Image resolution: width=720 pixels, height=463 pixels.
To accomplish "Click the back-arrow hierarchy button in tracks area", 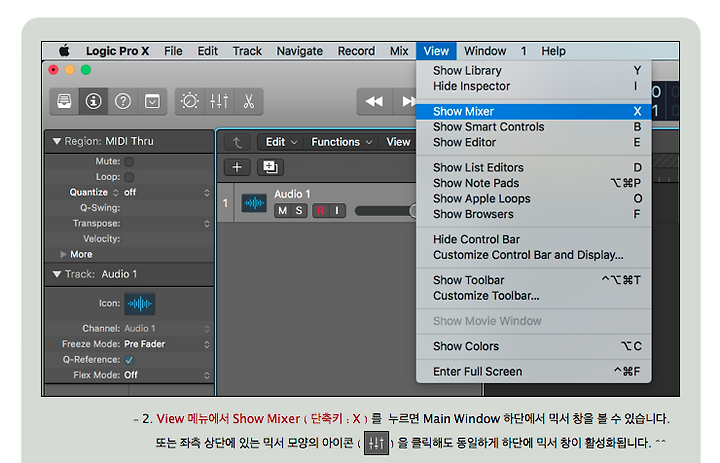I will [x=237, y=142].
